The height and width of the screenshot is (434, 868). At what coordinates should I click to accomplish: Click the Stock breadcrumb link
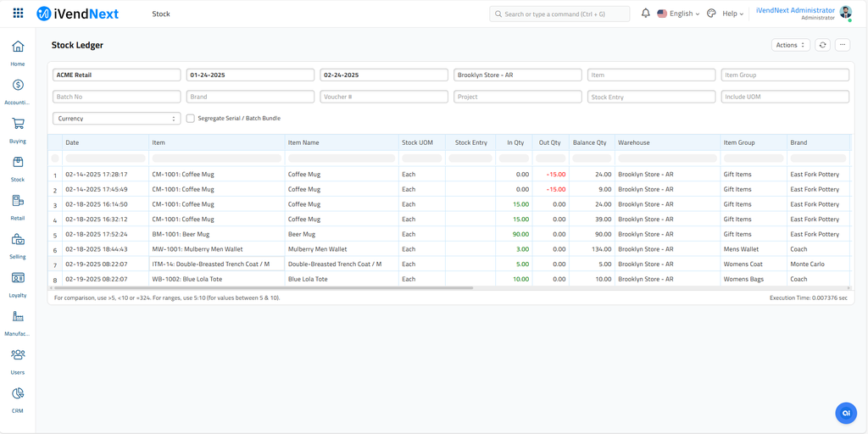(x=161, y=14)
